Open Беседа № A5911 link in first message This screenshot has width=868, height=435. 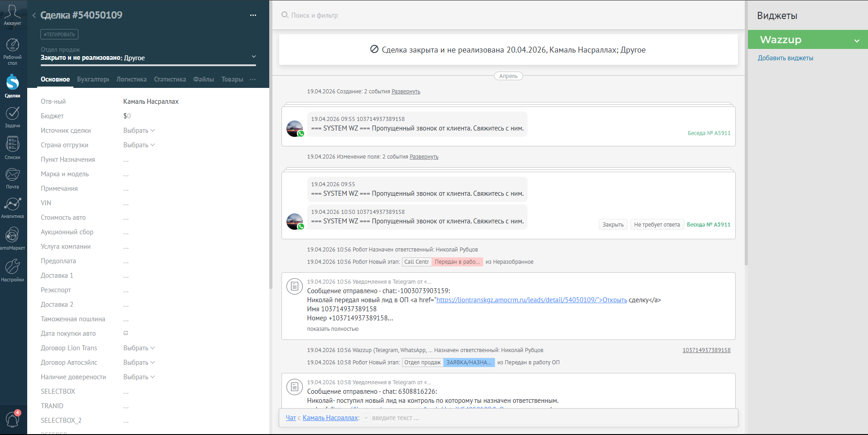pos(709,133)
